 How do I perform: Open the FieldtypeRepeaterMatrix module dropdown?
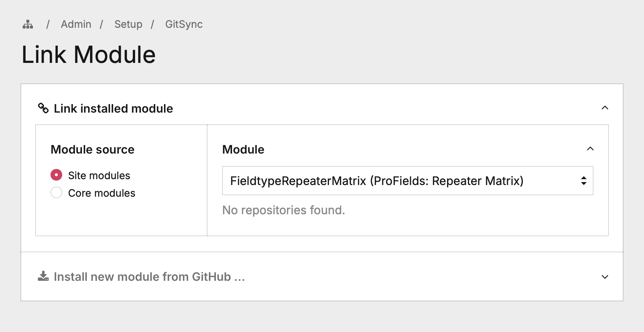tap(402, 181)
